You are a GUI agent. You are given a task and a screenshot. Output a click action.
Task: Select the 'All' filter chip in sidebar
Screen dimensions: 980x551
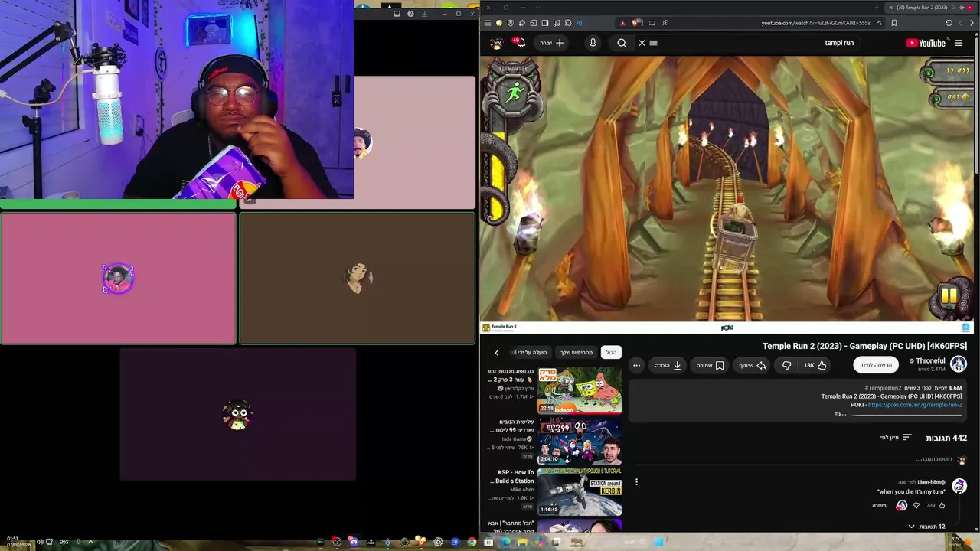tap(611, 353)
